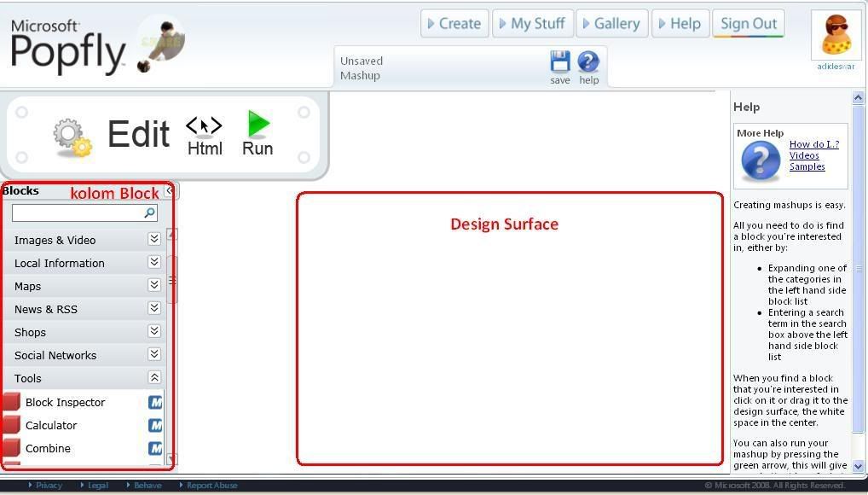Select the red Combine cube icon
This screenshot has width=868, height=495.
tap(12, 447)
